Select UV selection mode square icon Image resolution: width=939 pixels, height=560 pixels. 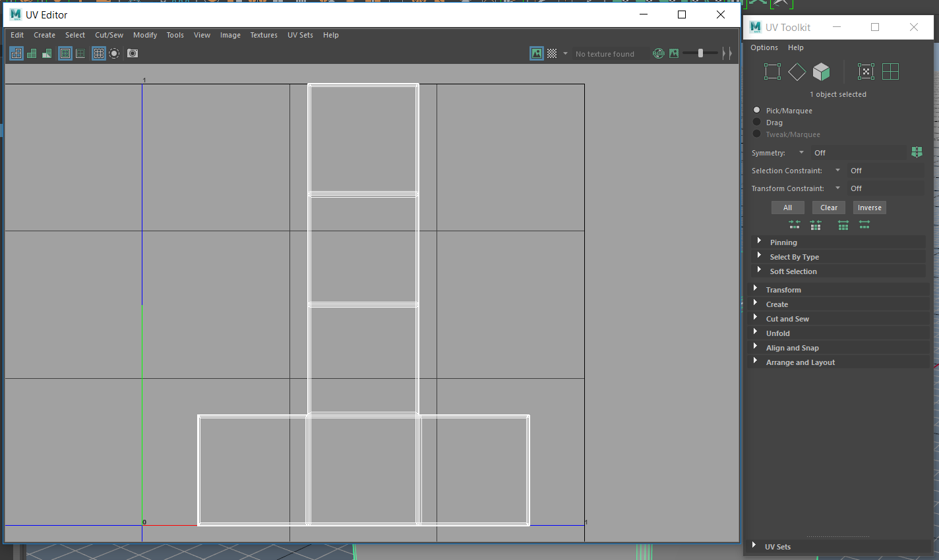tap(772, 72)
